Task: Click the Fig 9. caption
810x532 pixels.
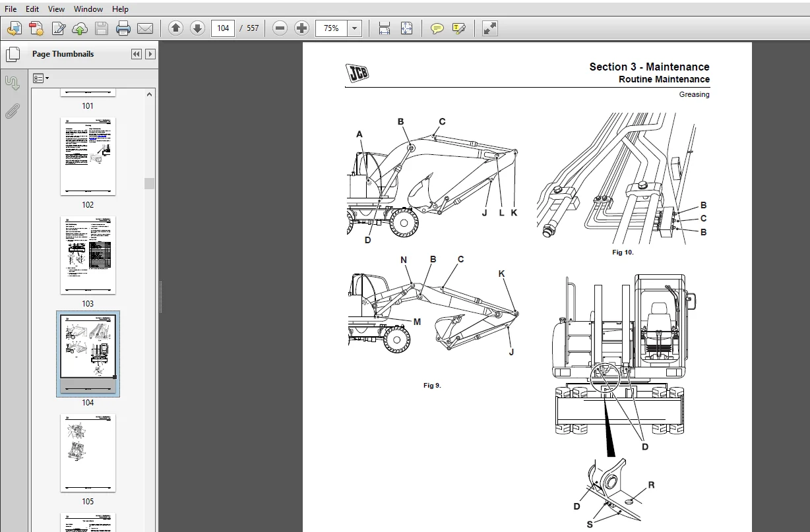Action: pyautogui.click(x=432, y=385)
